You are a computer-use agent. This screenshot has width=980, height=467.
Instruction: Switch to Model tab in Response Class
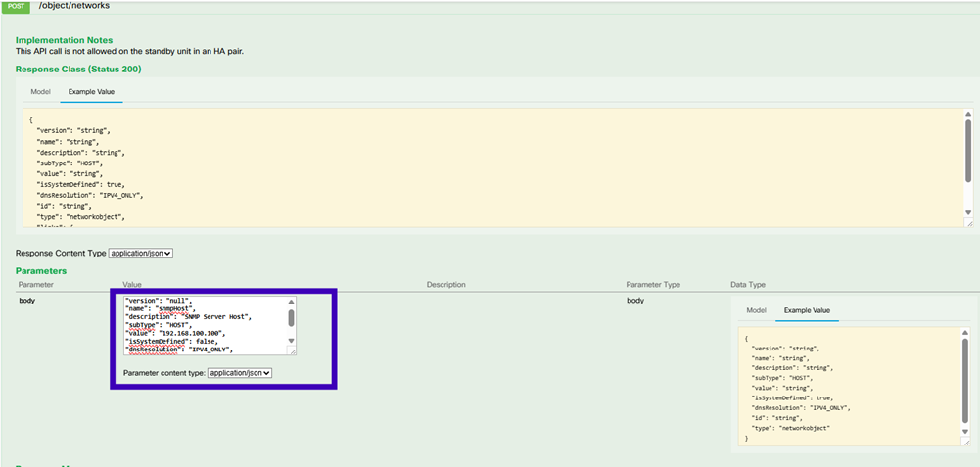pos(40,91)
